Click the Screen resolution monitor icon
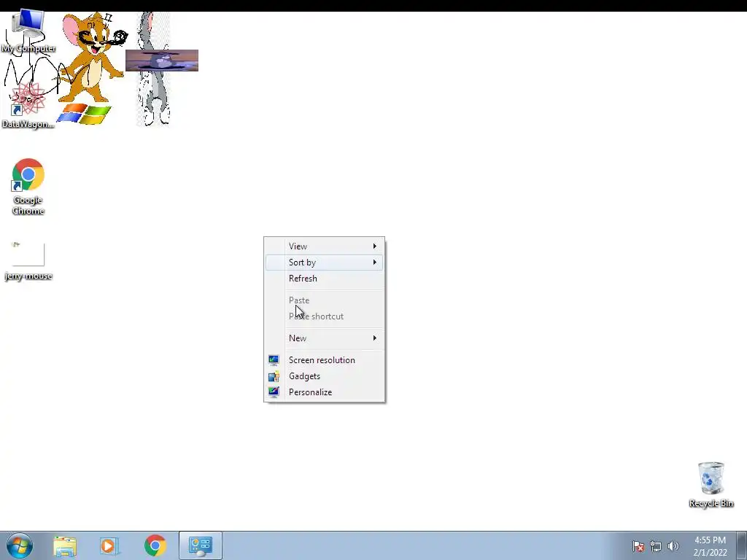 point(274,360)
